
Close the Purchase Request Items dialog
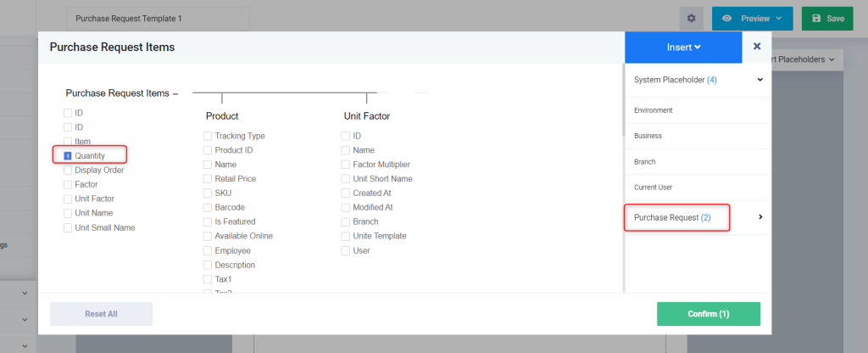[757, 47]
